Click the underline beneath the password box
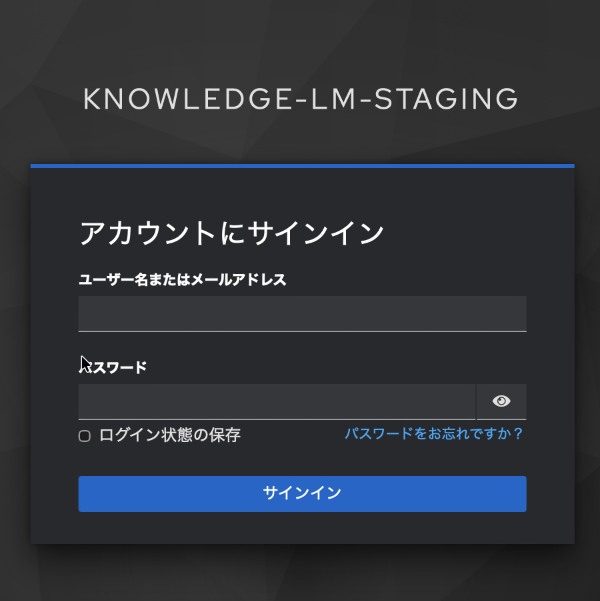 (277, 419)
